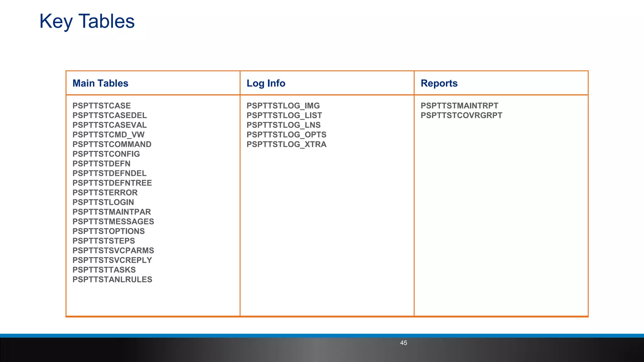The width and height of the screenshot is (644, 362).
Task: Select PSPTTSTCOVRGRPT under Reports
Action: click(x=461, y=115)
